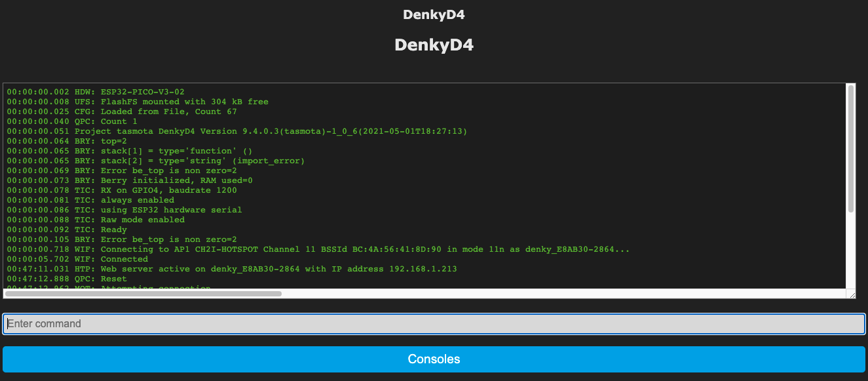868x381 pixels.
Task: Click the small DenkyD4 title at top
Action: [x=434, y=14]
